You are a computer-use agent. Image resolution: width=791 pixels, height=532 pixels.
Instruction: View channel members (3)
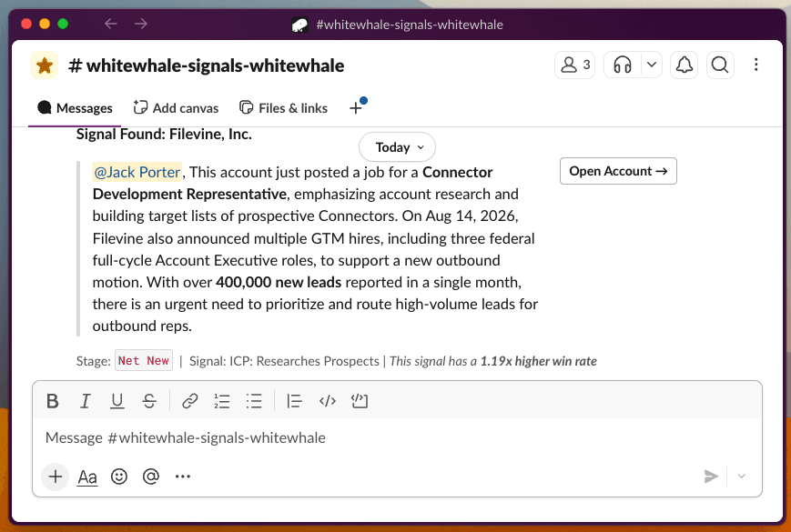[x=575, y=65]
